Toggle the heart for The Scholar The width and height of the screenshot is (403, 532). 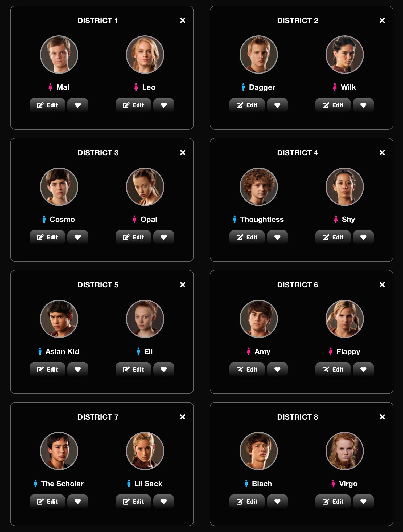pos(78,501)
